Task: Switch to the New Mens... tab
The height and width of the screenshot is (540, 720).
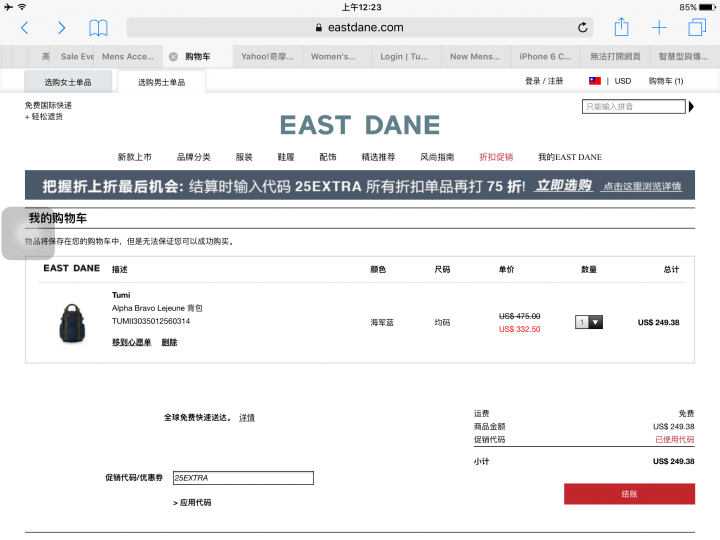Action: (476, 56)
